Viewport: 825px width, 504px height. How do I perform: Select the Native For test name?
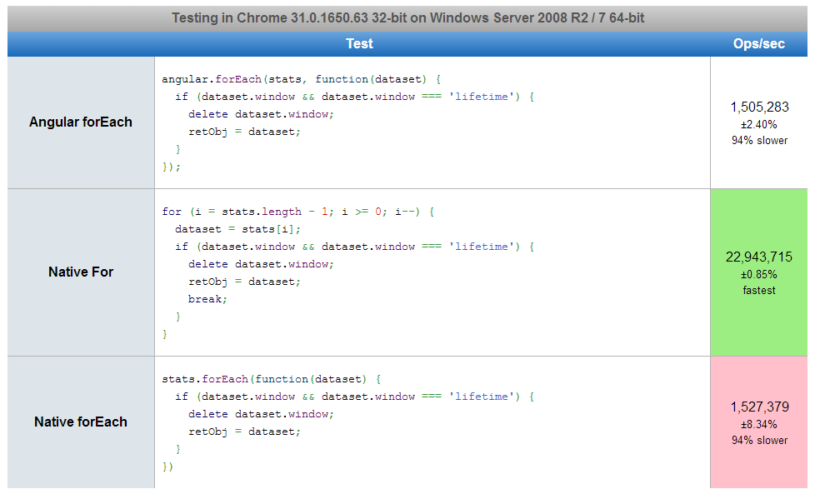pos(81,272)
